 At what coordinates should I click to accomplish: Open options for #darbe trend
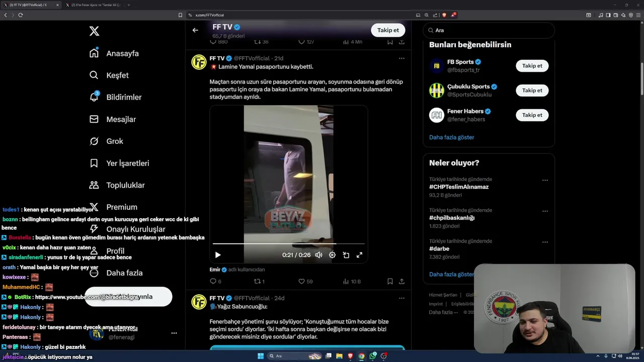click(545, 242)
